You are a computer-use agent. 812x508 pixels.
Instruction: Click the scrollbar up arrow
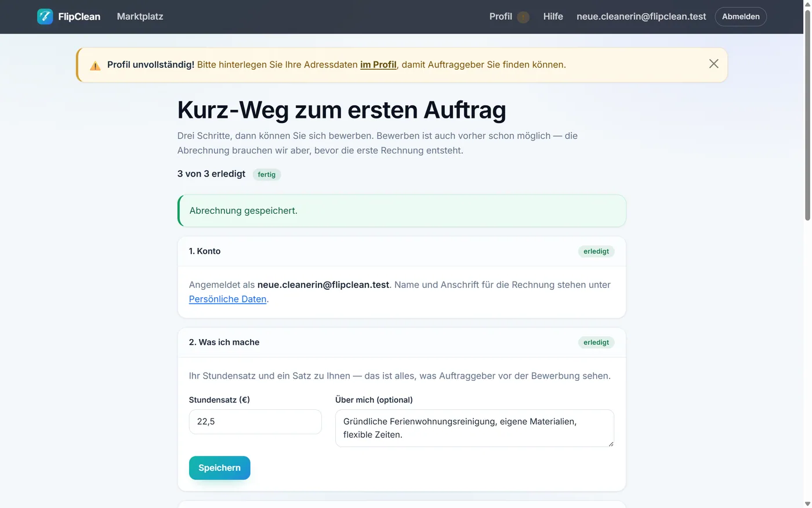(x=807, y=4)
